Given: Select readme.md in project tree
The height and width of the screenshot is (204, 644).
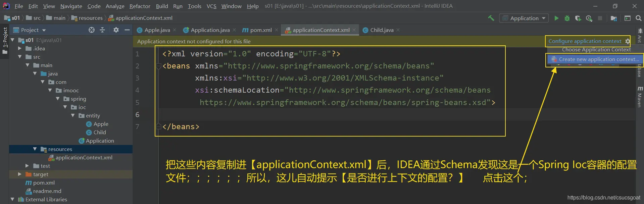Looking at the screenshot, I should pos(44,191).
